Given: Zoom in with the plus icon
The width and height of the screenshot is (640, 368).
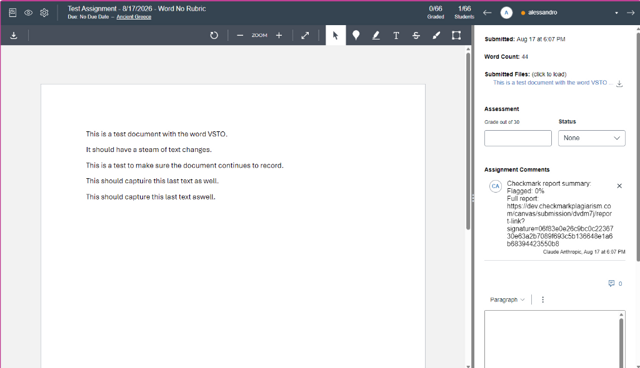Looking at the screenshot, I should [279, 35].
